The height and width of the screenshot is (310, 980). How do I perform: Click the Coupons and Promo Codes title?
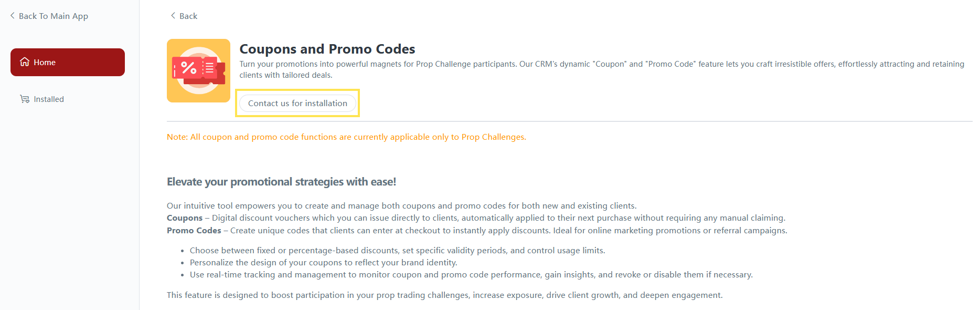coord(327,49)
